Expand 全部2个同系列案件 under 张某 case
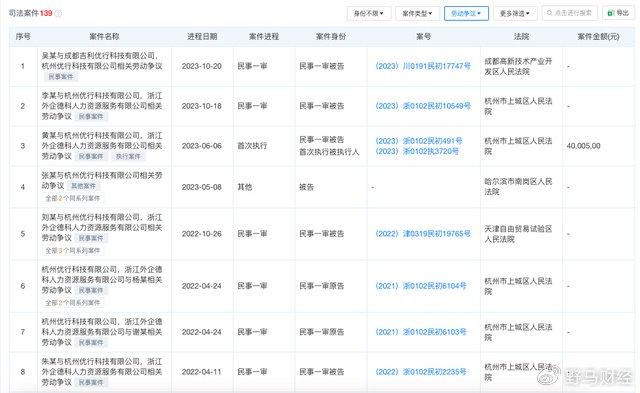 click(x=72, y=199)
